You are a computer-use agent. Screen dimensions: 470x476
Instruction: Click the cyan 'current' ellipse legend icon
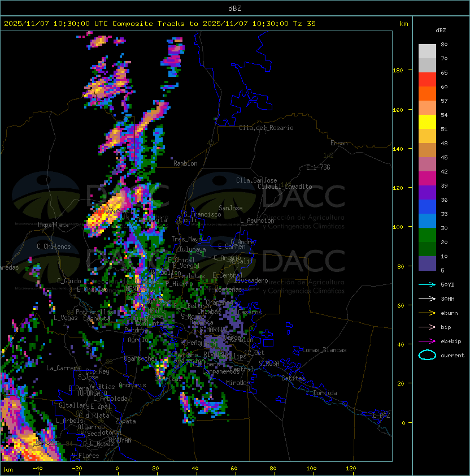(x=427, y=355)
